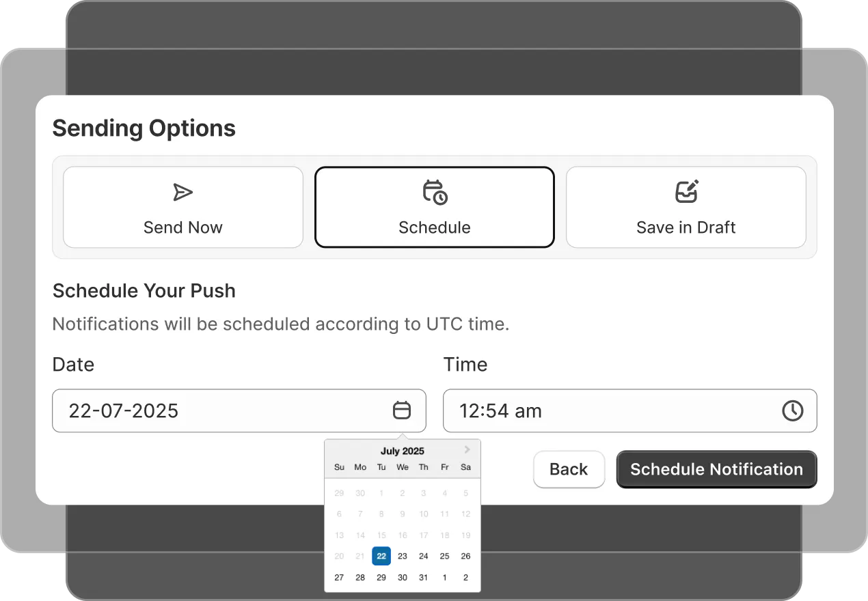Viewport: 868px width, 601px height.
Task: Select July 26 in the calendar
Action: (465, 556)
